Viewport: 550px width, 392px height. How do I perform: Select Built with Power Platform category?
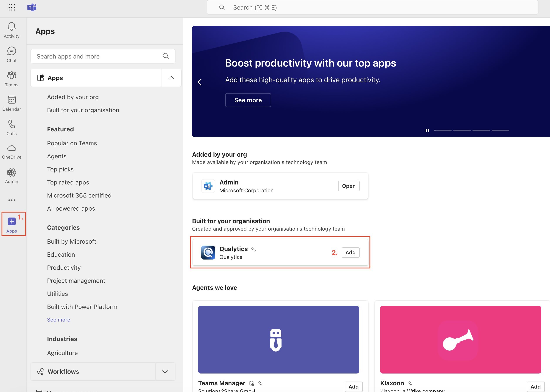pyautogui.click(x=82, y=307)
